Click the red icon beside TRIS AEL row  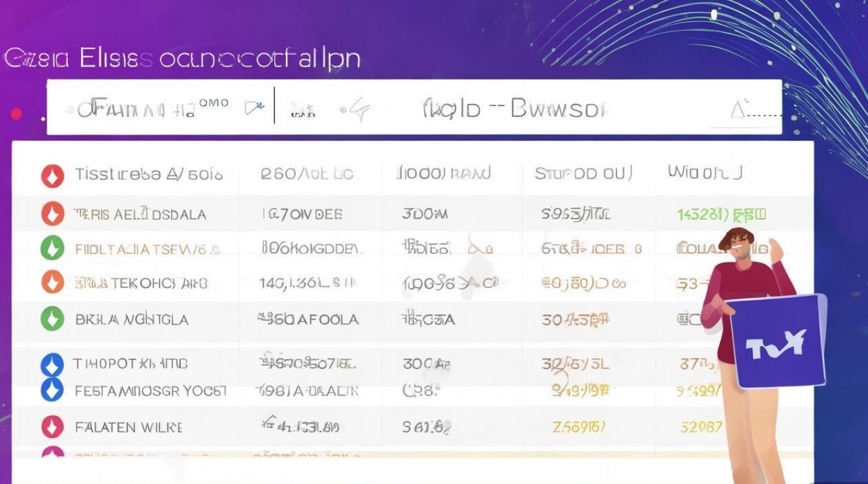[52, 214]
